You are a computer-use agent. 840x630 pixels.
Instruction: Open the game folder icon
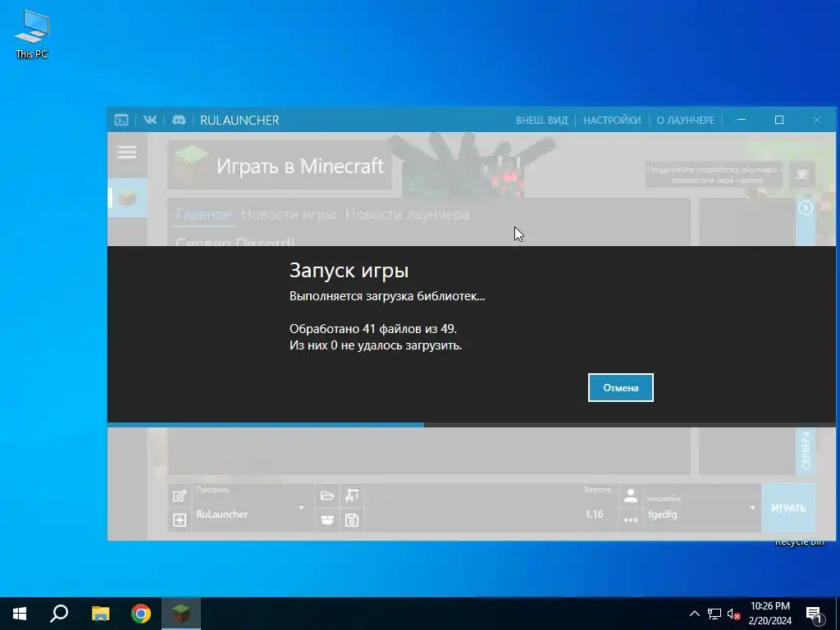click(x=327, y=495)
